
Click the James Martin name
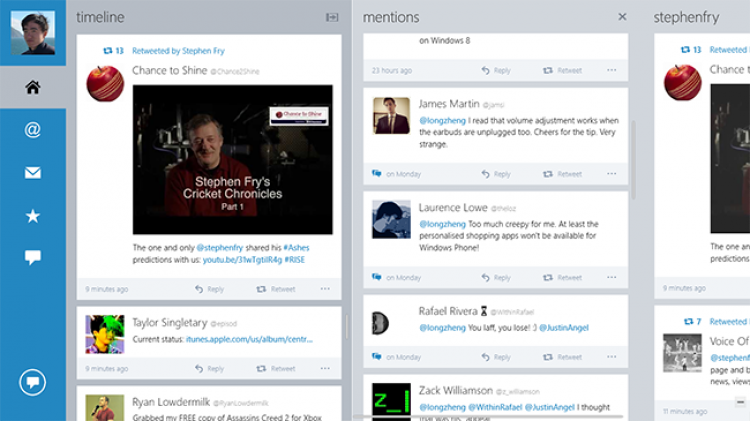click(x=449, y=104)
